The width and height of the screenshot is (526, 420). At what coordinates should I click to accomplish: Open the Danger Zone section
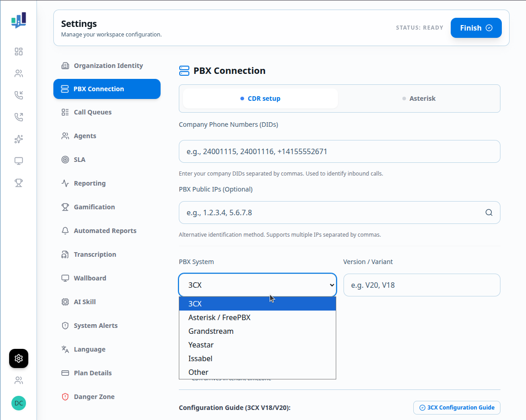click(107, 397)
